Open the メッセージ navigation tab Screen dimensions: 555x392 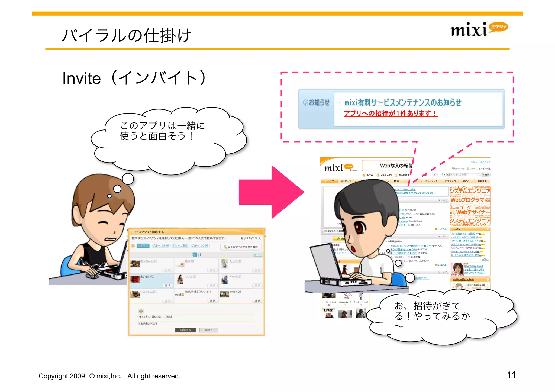point(346,181)
